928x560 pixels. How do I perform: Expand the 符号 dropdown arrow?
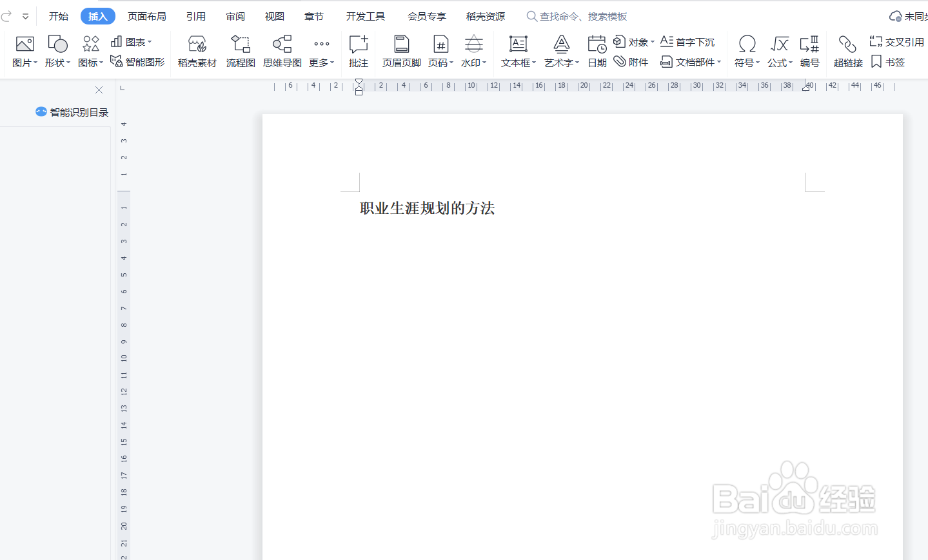[758, 63]
